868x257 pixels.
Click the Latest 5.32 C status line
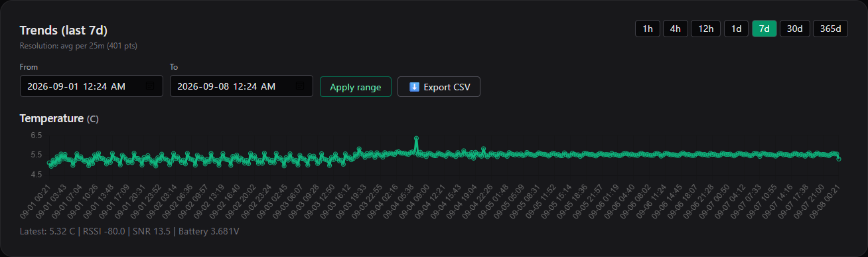pyautogui.click(x=129, y=232)
